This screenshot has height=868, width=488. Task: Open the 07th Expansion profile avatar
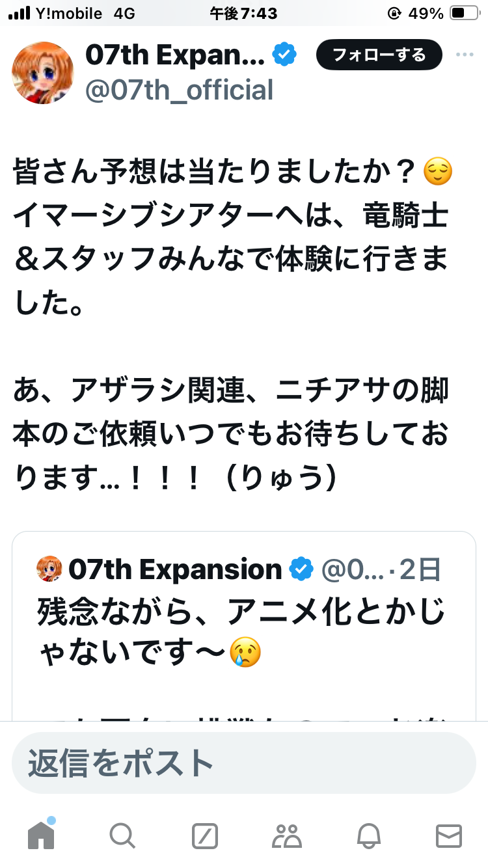pyautogui.click(x=43, y=73)
